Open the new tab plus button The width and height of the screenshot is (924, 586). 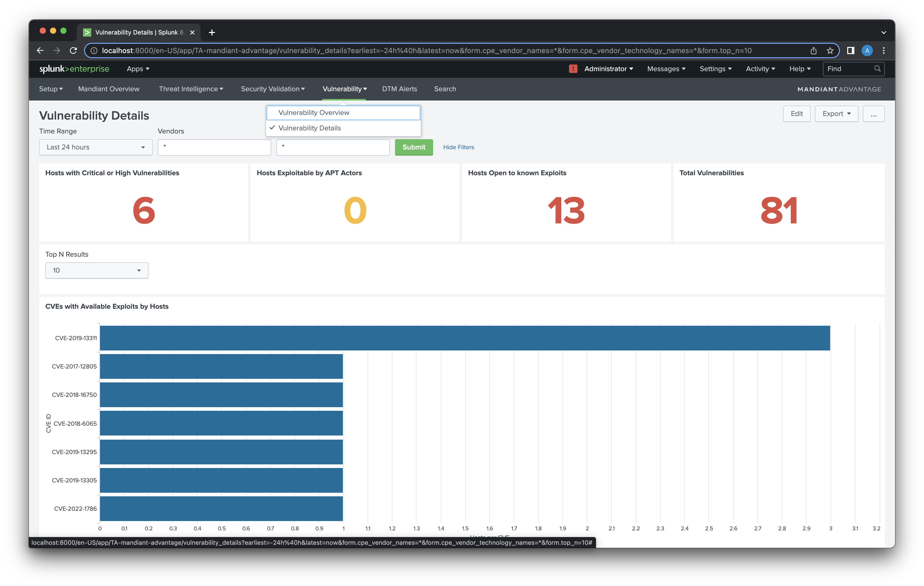coord(212,32)
